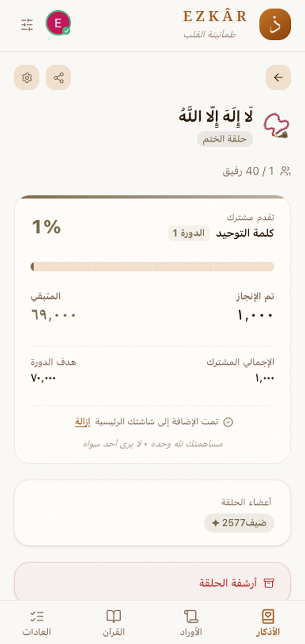Switch to the الأوراد tab
The height and width of the screenshot is (644, 305).
pyautogui.click(x=191, y=623)
